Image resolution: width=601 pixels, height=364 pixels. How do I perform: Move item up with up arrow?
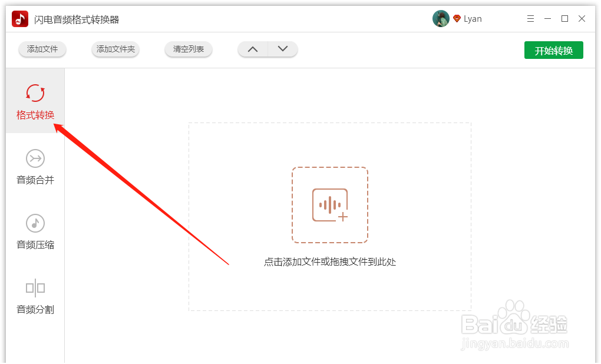[253, 49]
